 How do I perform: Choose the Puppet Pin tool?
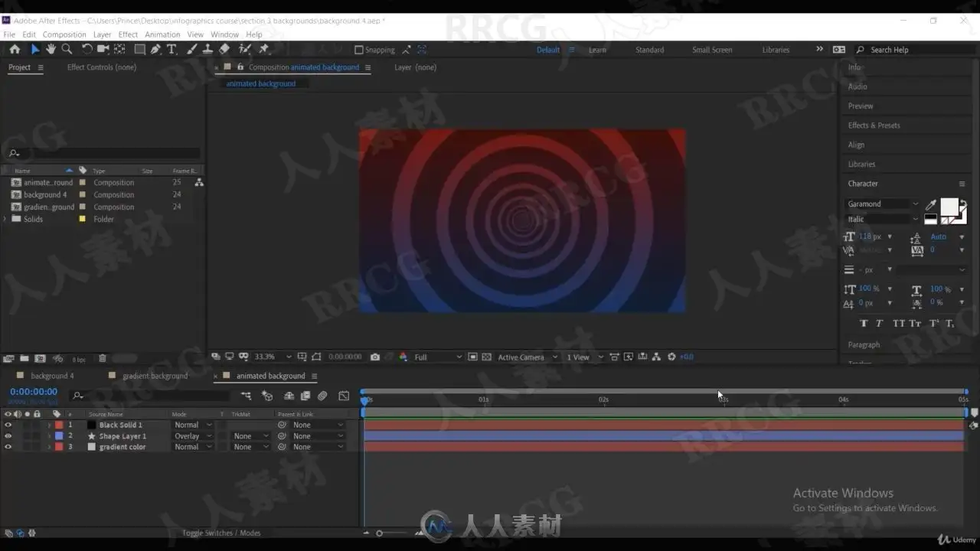point(264,49)
